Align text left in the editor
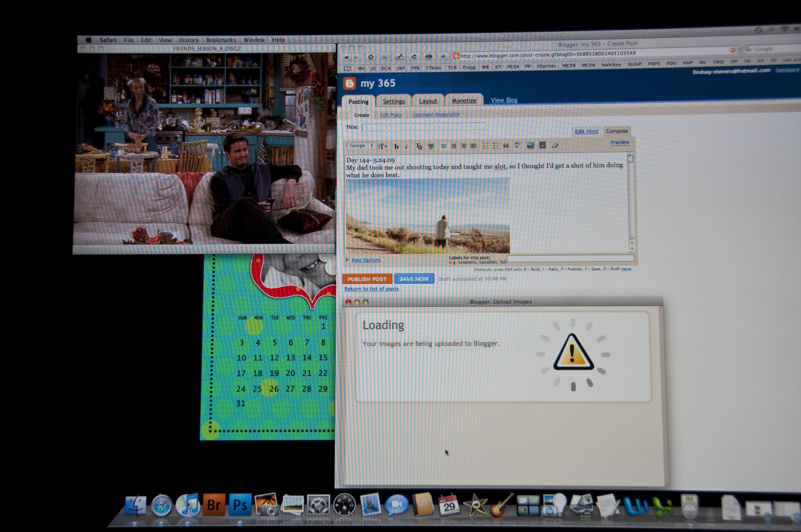Screen dimensions: 801x532 [444, 146]
